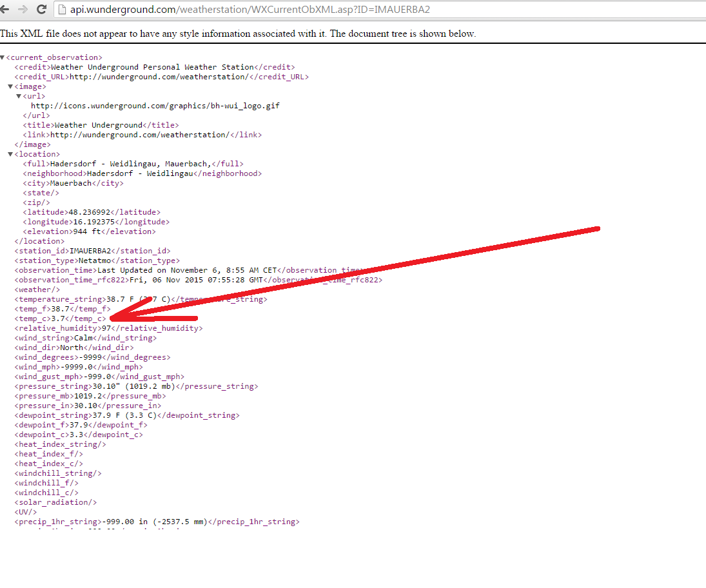
Task: Select the title Weather Underground line
Action: 101,125
